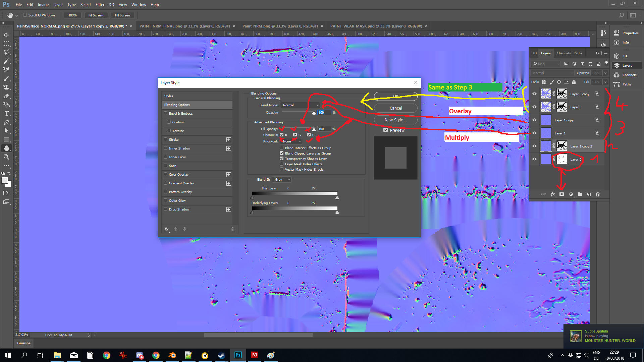Click the create new group folder icon
644x362 pixels.
click(580, 194)
